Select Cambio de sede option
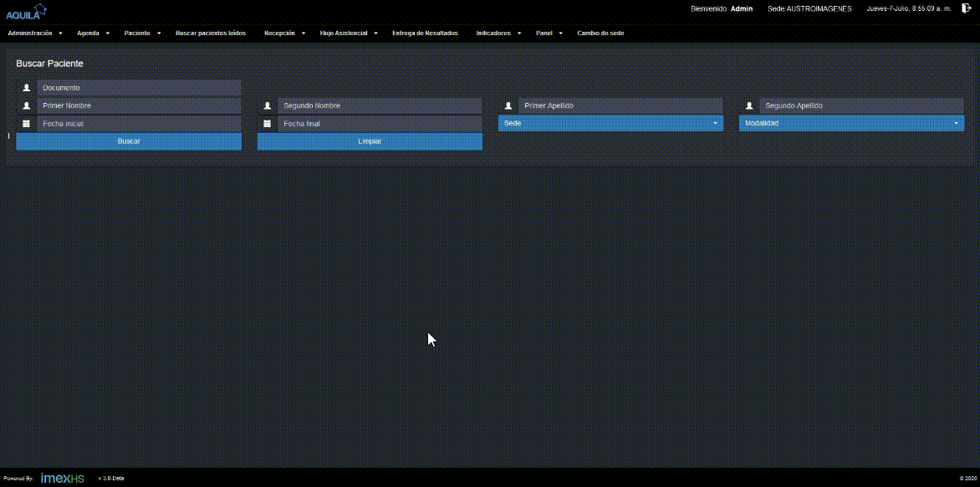Screen dimensions: 980x487 [x=600, y=33]
